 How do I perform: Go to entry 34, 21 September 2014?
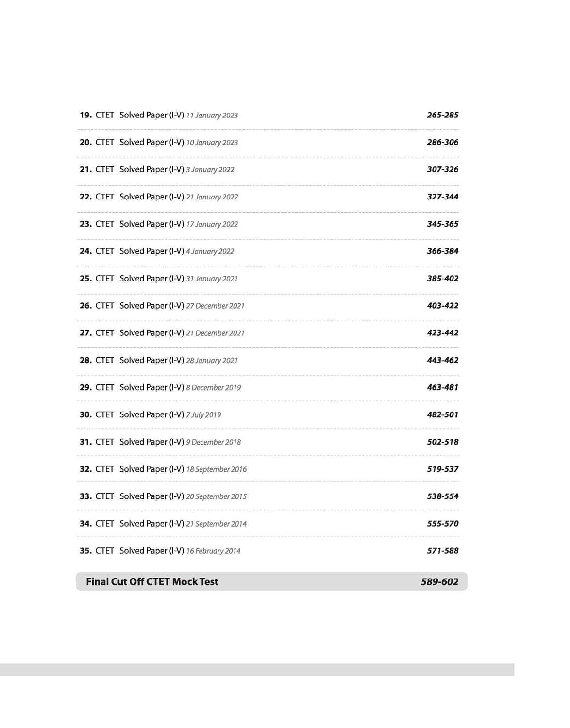[x=268, y=524]
